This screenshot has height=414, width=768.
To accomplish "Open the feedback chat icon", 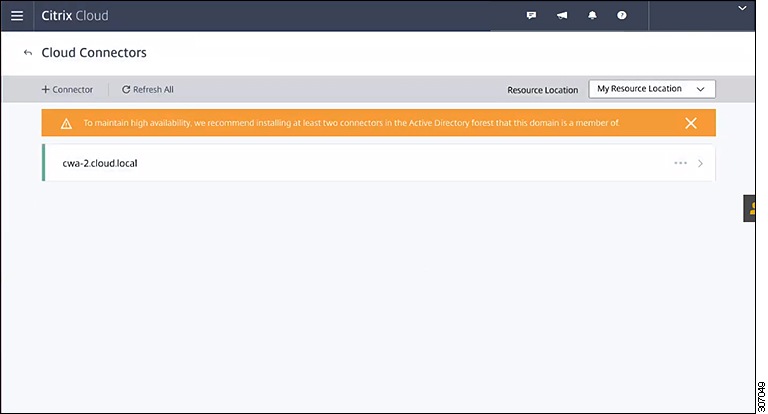I will 531,16.
